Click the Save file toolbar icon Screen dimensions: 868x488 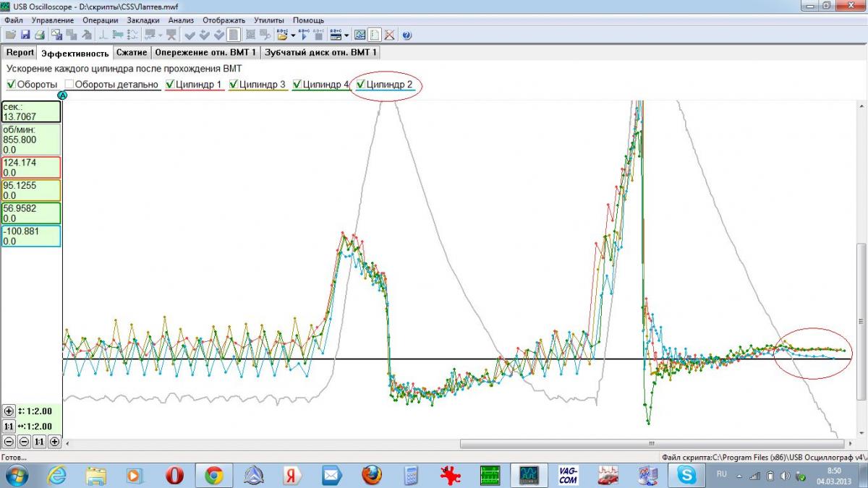click(x=25, y=35)
